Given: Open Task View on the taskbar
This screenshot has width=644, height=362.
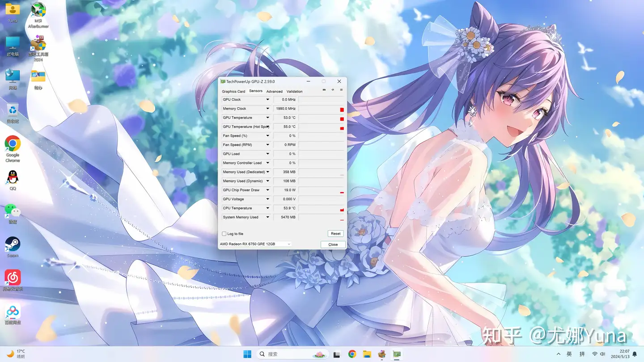Looking at the screenshot, I should pyautogui.click(x=337, y=354).
